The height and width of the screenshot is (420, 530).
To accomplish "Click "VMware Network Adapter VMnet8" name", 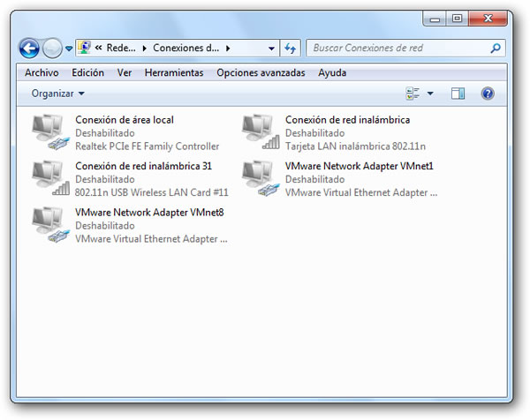I will click(149, 213).
